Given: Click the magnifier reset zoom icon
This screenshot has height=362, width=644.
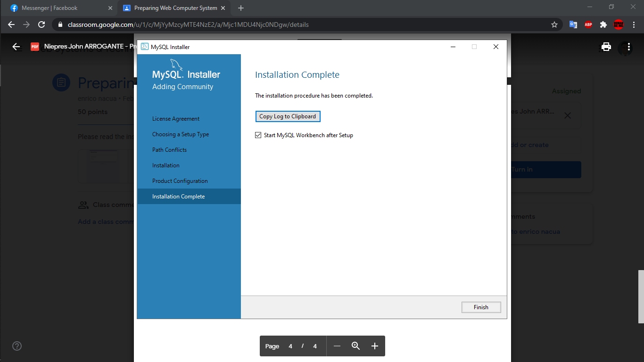Looking at the screenshot, I should [x=356, y=346].
